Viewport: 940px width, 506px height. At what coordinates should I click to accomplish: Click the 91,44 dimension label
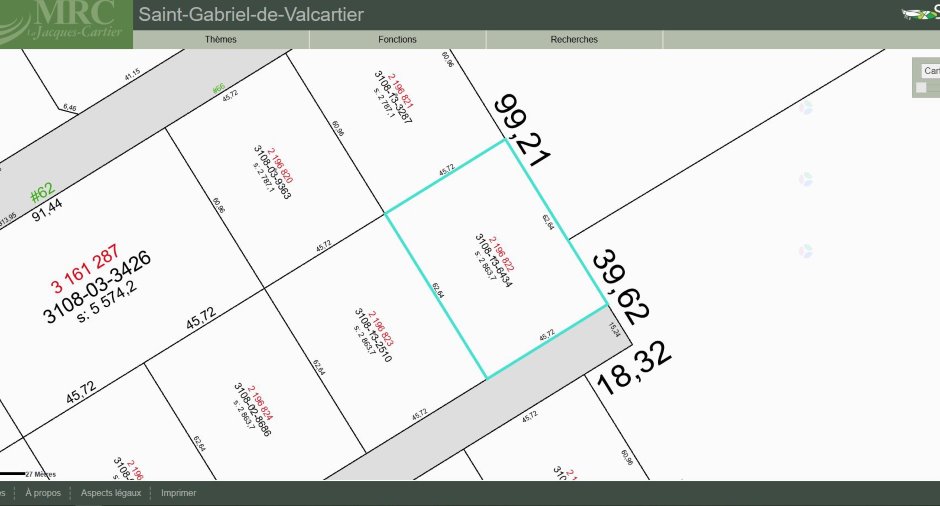pyautogui.click(x=47, y=210)
